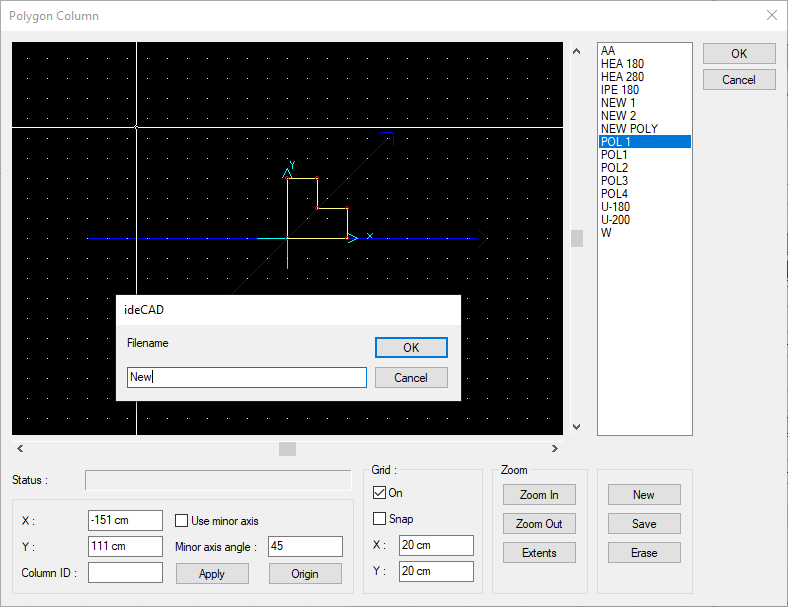Click the Origin button

pos(305,574)
